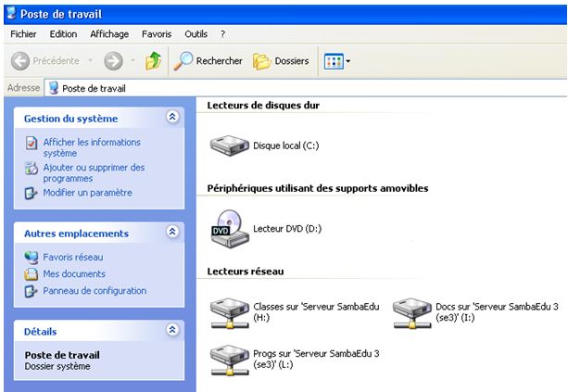Click Docs sur 'Serveur SambaEdu 3 label
The width and height of the screenshot is (568, 392).
click(497, 312)
